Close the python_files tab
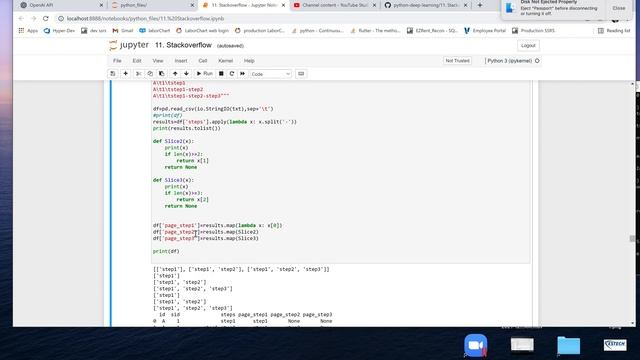The height and width of the screenshot is (360, 640). pyautogui.click(x=192, y=5)
